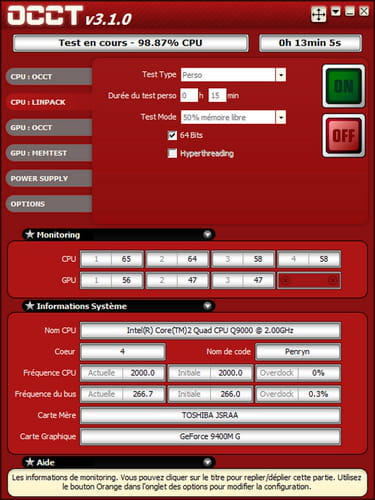
Task: Click the star icon beside Informations Système
Action: tap(30, 306)
